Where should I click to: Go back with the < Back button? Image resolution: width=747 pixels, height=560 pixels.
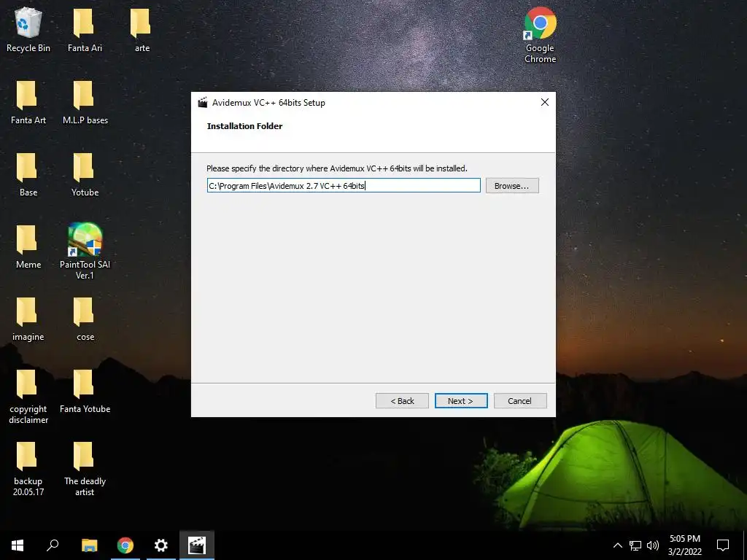coord(402,401)
